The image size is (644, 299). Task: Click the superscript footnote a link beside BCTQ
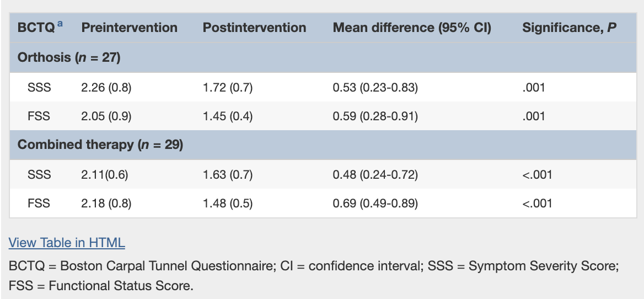coord(60,24)
